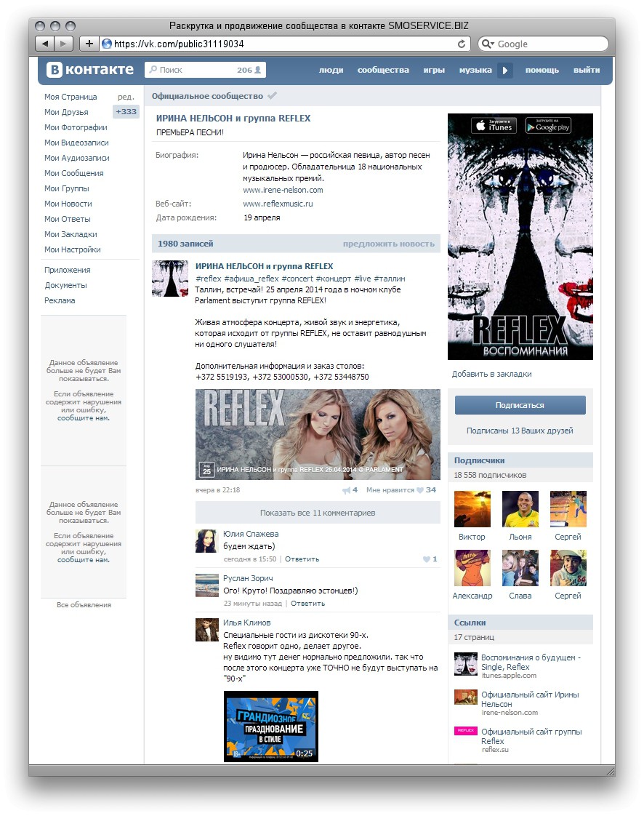Open Приложения in sidebar
644x816 pixels.
68,270
